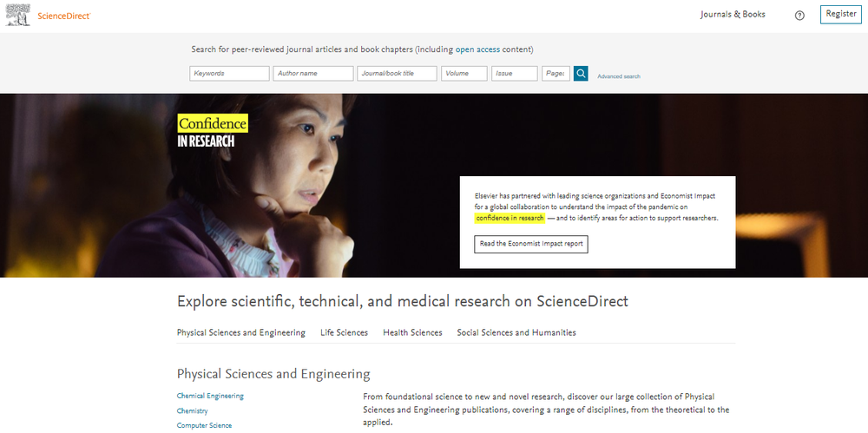Image resolution: width=868 pixels, height=433 pixels.
Task: Focus the Issue field
Action: (514, 73)
